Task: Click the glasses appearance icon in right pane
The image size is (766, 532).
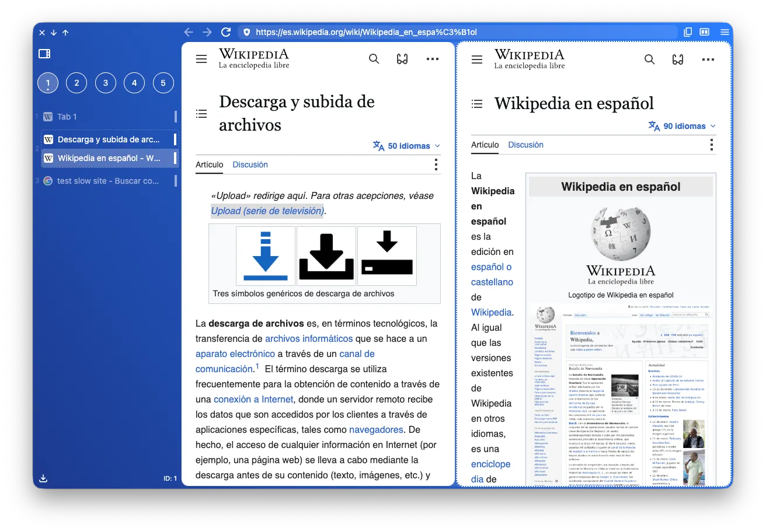Action: coord(678,59)
